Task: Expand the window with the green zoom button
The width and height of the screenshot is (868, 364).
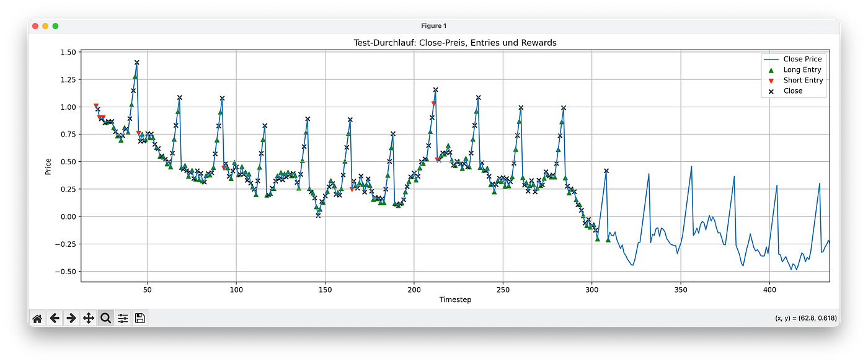Action: 56,26
